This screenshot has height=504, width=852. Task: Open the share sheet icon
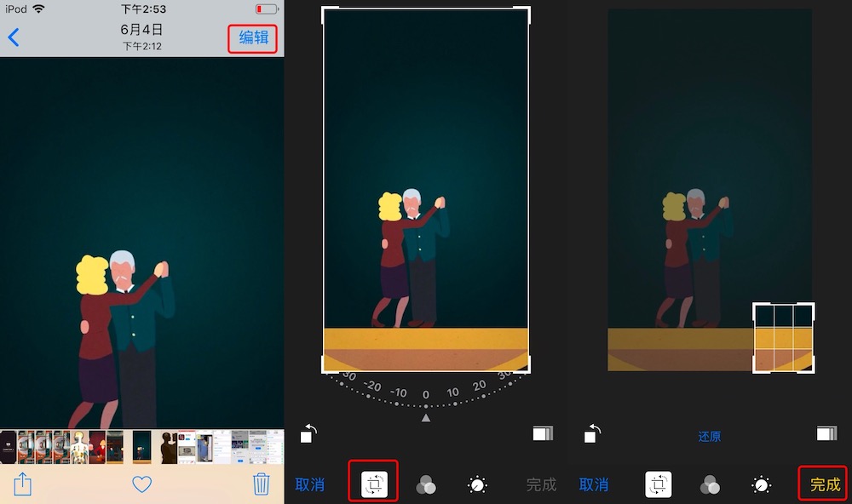[23, 484]
